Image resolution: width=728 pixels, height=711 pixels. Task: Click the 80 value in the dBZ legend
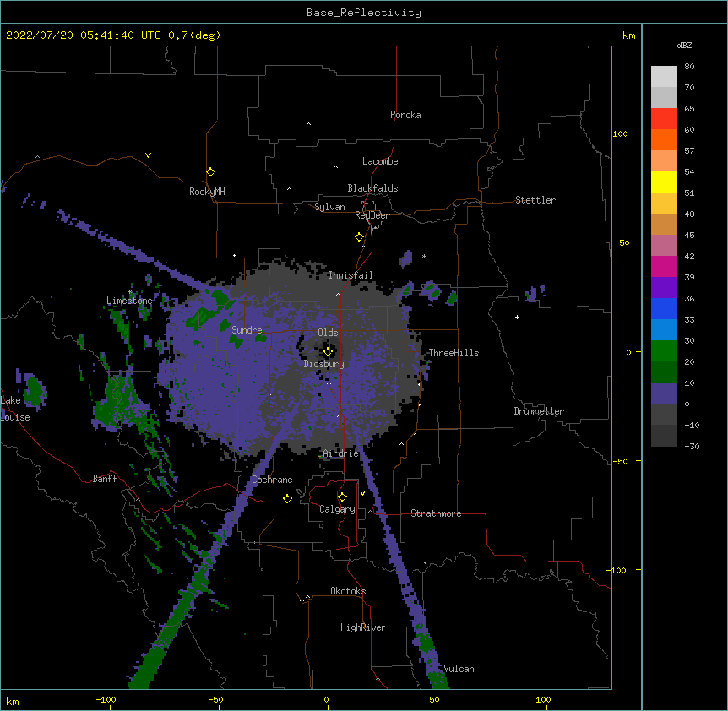click(x=689, y=67)
